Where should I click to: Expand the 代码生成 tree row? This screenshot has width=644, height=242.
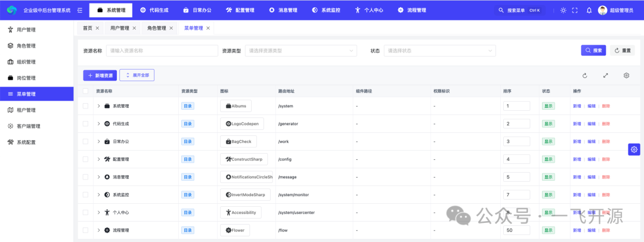[98, 123]
